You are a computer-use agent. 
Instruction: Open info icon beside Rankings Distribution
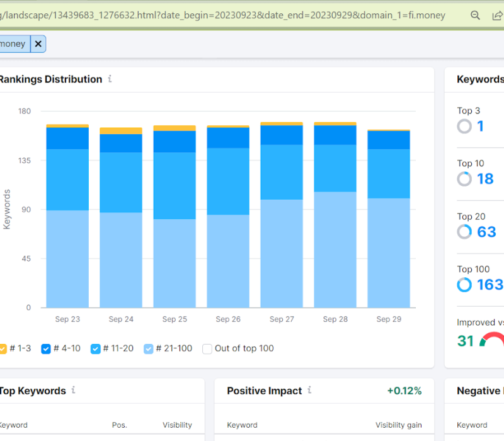(x=110, y=79)
